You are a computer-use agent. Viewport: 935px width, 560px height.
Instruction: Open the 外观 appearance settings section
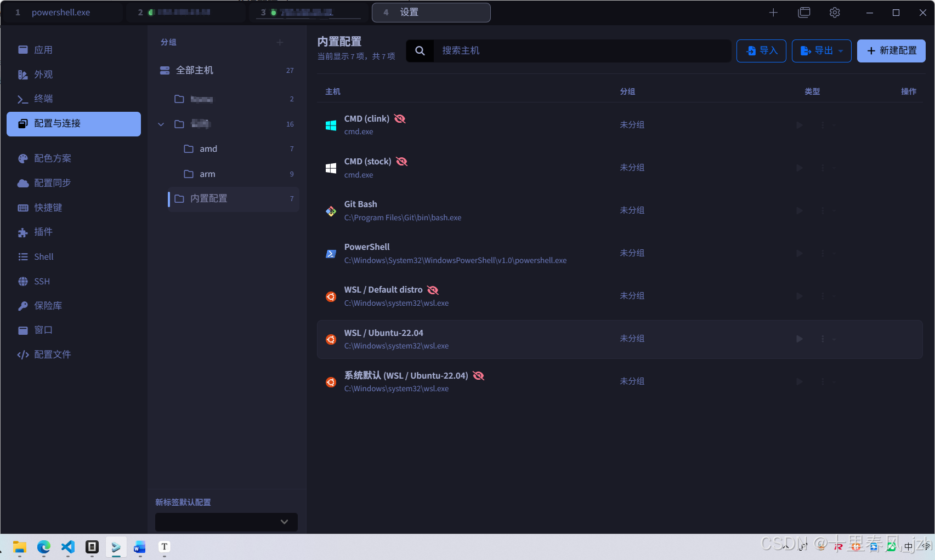click(73, 75)
